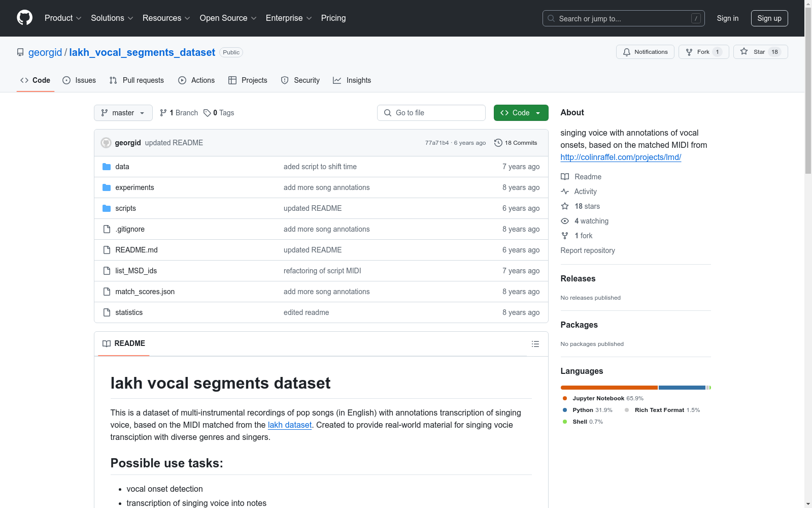Open the Releases section heading link
Image resolution: width=812 pixels, height=508 pixels.
(x=578, y=278)
